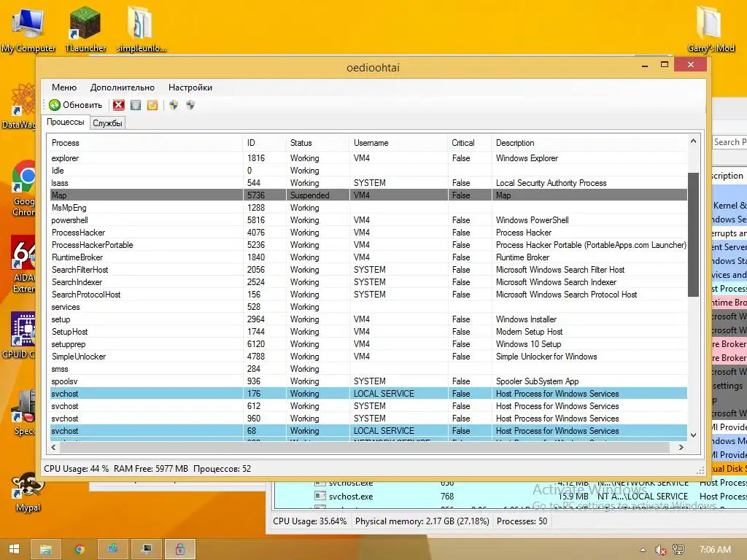The image size is (747, 560).
Task: Click the horizontal scroll left arrow
Action: (x=53, y=447)
